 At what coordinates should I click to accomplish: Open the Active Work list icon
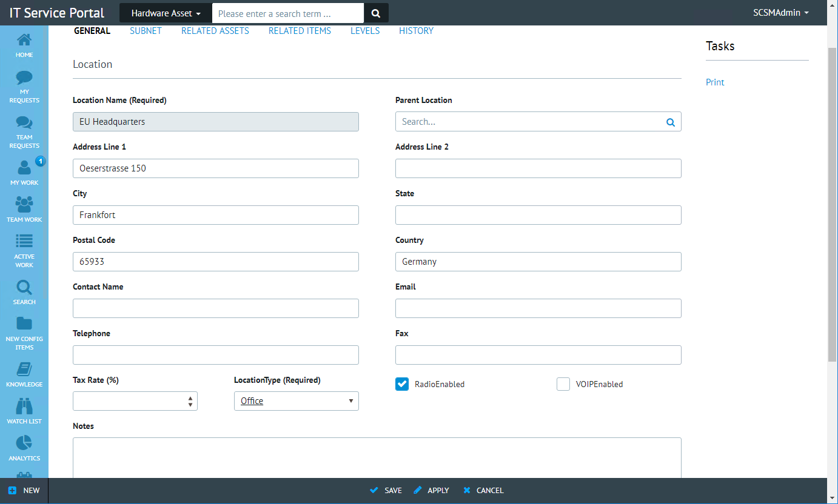(x=24, y=251)
